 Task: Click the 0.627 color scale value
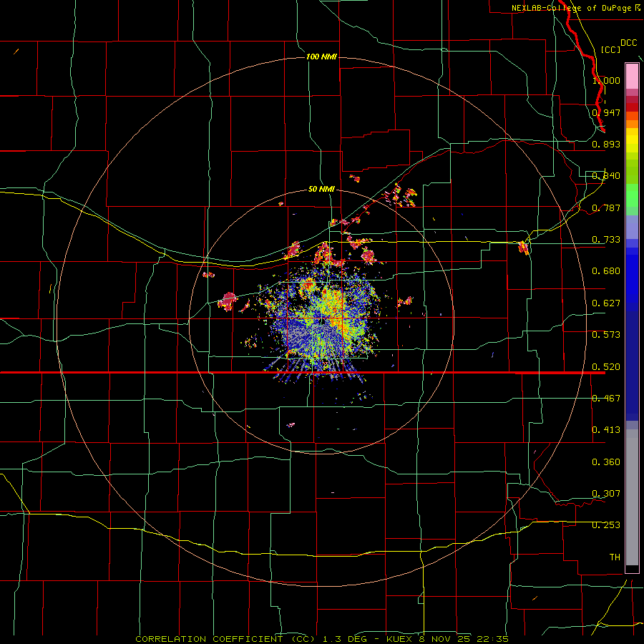[x=606, y=303]
